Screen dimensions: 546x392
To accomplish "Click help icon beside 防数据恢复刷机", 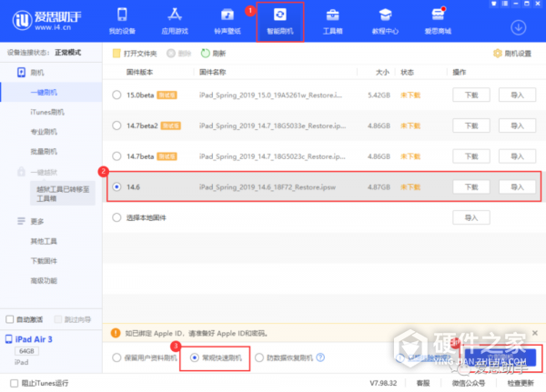I will click(320, 357).
